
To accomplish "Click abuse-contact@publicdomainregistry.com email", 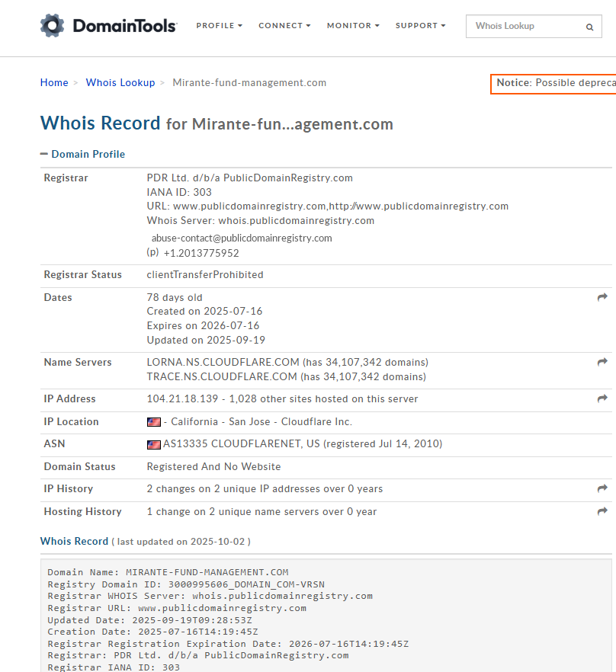I will point(242,238).
